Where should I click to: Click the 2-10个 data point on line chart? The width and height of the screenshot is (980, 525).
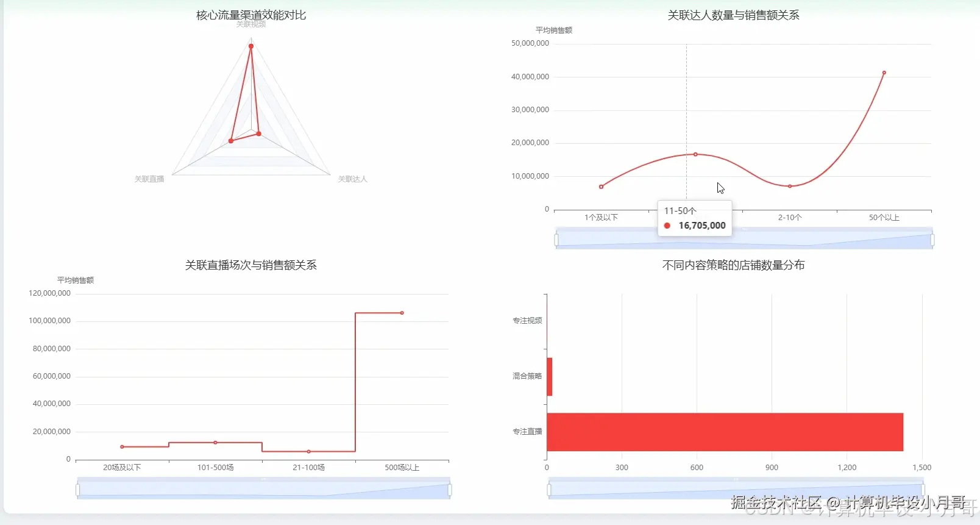[790, 186]
